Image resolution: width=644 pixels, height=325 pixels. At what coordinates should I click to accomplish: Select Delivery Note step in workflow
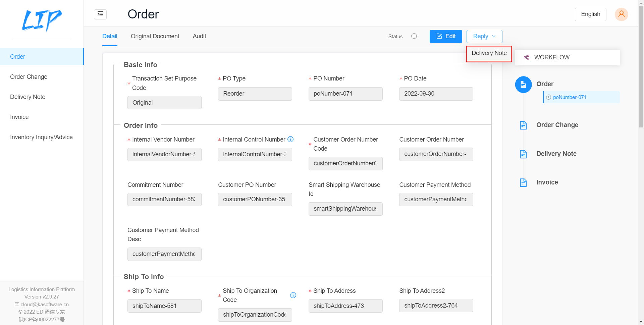pos(556,154)
